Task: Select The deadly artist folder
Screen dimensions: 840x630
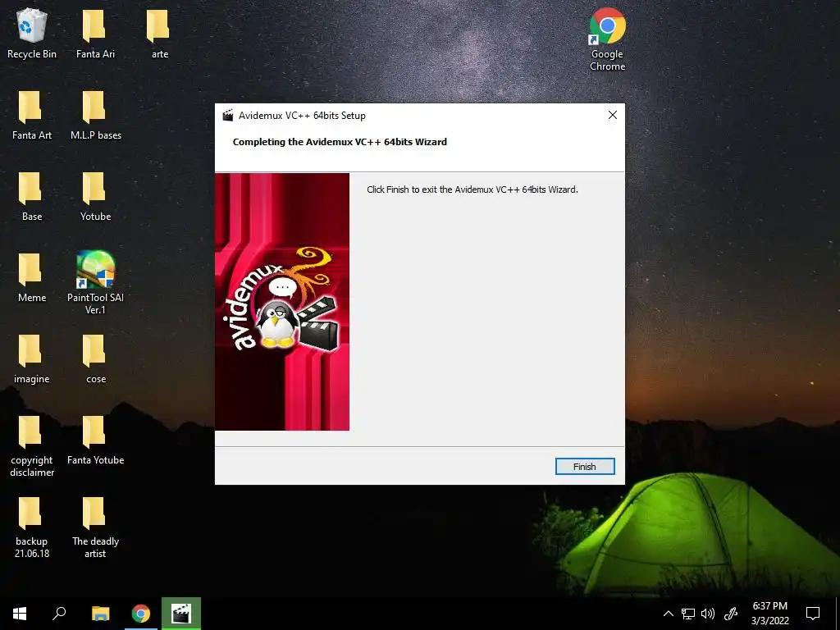Action: 95,527
